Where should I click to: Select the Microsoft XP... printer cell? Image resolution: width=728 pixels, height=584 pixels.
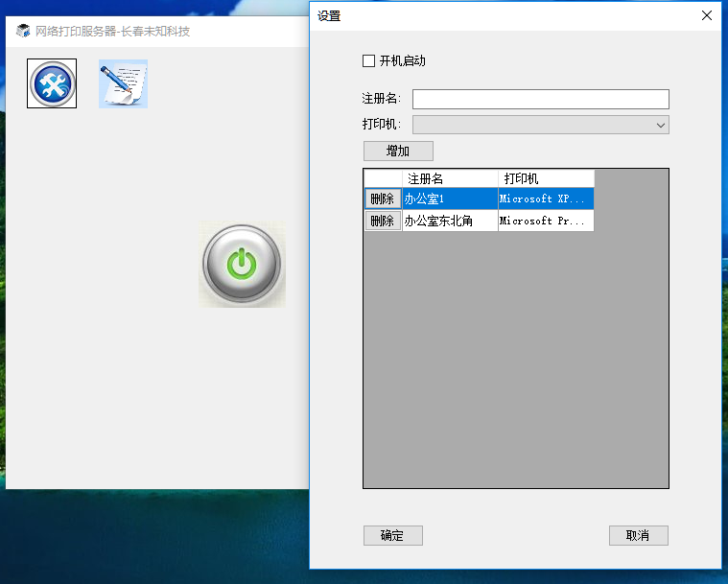coord(545,199)
